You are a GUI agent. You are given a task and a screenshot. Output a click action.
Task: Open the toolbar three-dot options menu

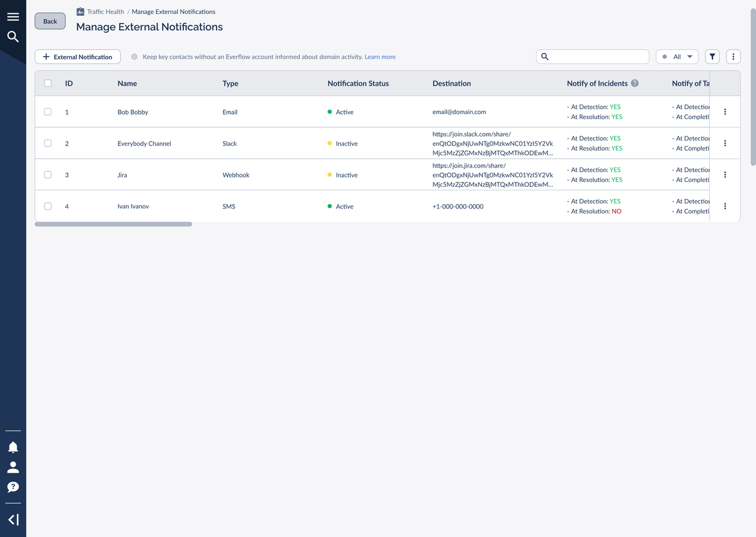click(733, 57)
